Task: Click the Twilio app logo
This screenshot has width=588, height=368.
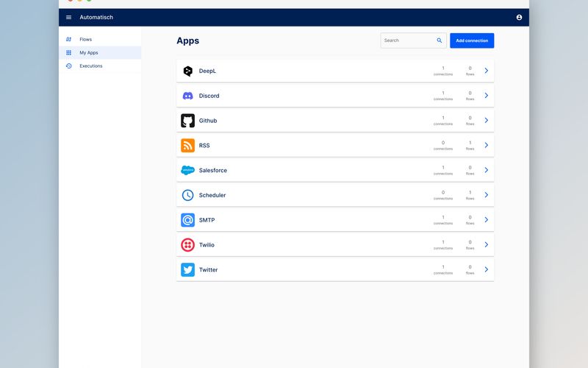Action: 188,245
